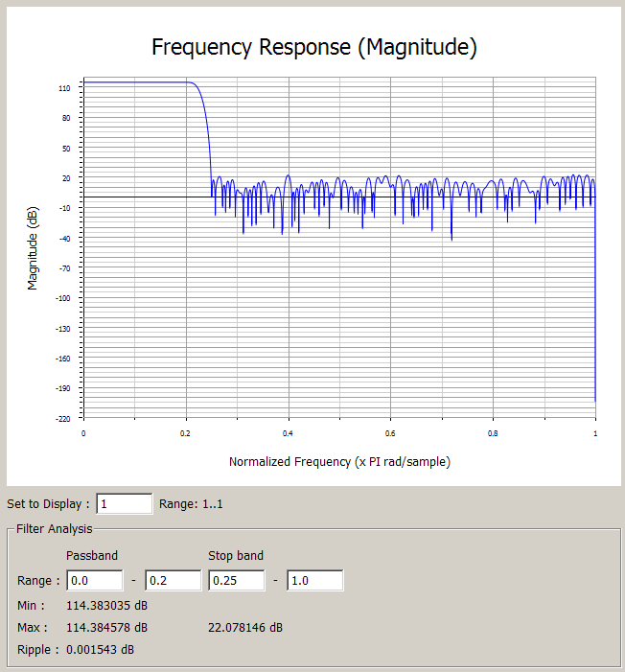Click the Frequency Response (Magnitude) chart title
The height and width of the screenshot is (672, 625).
coord(314,47)
